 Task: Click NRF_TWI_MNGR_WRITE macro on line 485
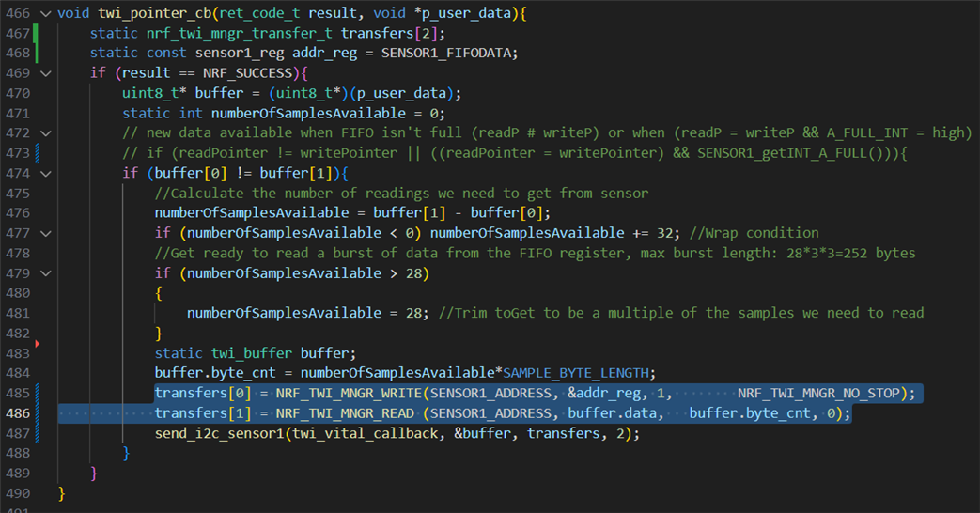tap(349, 393)
